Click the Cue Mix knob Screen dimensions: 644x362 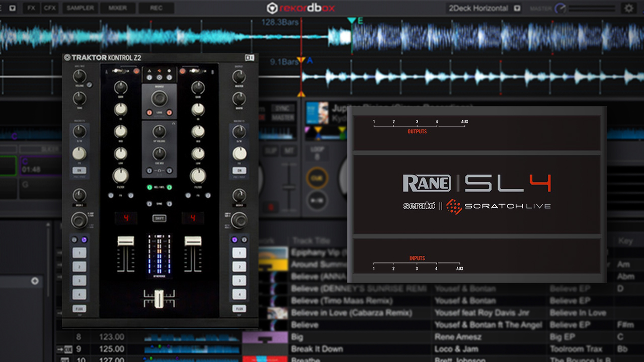159,153
